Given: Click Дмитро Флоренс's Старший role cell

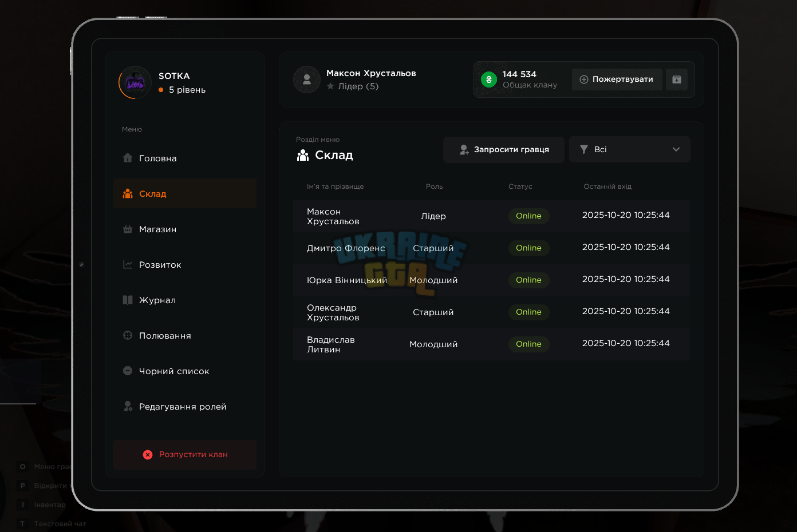Looking at the screenshot, I should (x=433, y=248).
